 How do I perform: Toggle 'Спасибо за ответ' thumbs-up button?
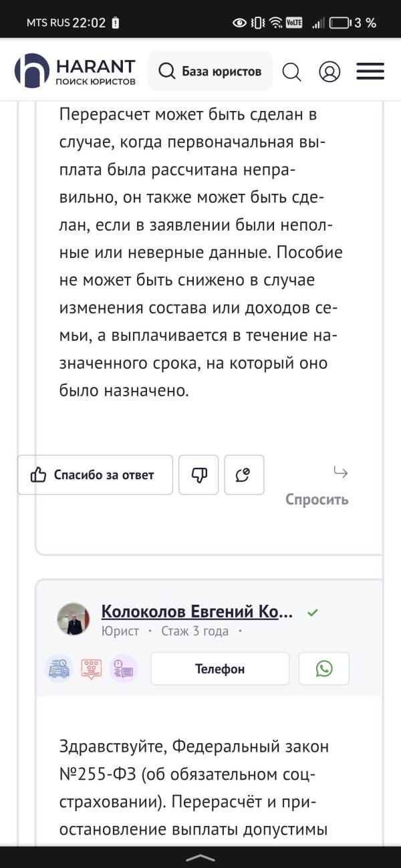point(94,474)
